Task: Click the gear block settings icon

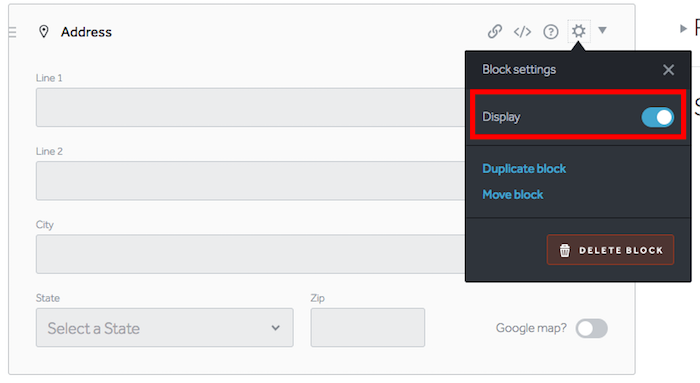Action: click(x=579, y=31)
